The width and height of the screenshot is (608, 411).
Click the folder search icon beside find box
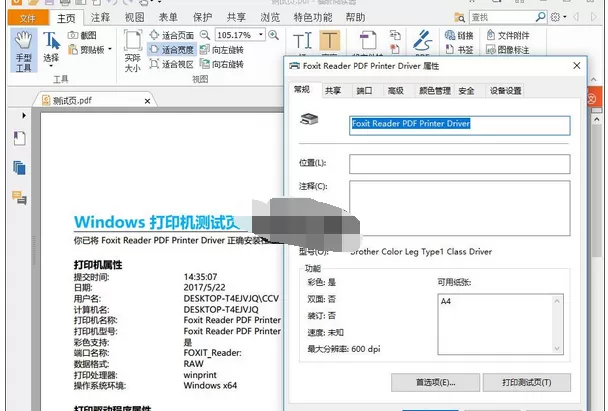(459, 17)
